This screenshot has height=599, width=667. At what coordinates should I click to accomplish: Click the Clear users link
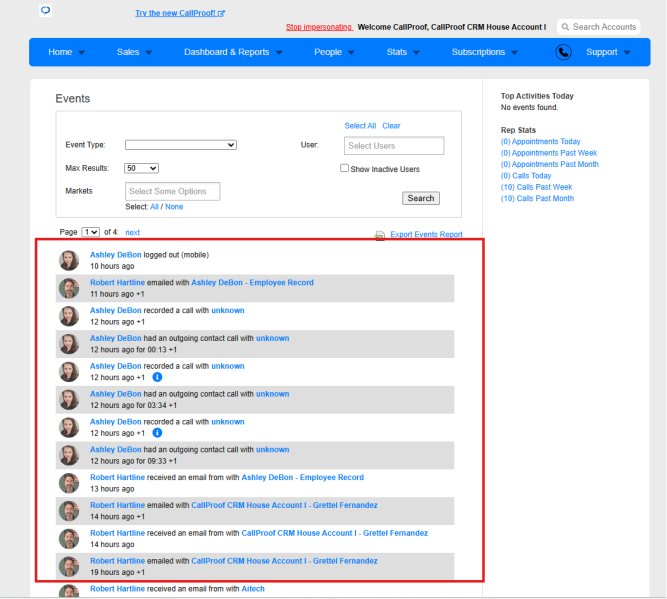pyautogui.click(x=391, y=126)
